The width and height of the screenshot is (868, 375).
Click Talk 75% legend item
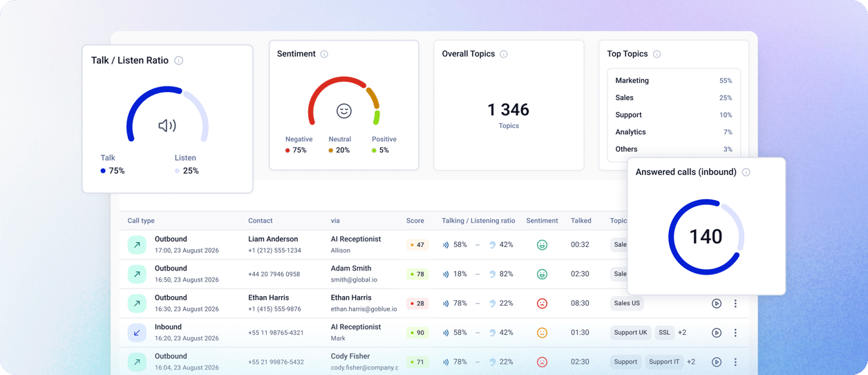tap(113, 165)
